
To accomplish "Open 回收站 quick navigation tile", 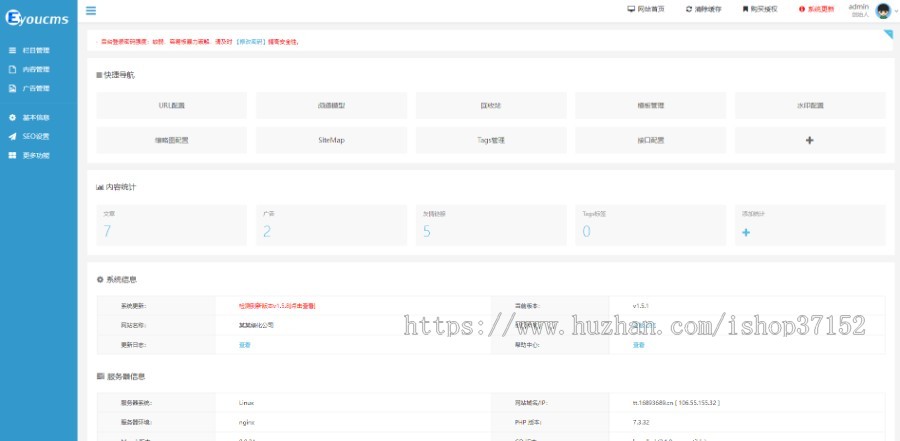I will (491, 106).
